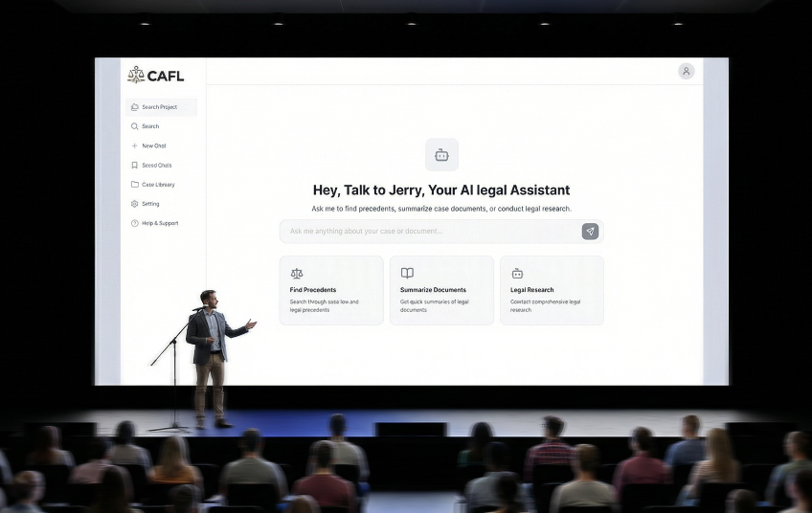
Task: Click the gear icon beside Setting
Action: pos(135,204)
